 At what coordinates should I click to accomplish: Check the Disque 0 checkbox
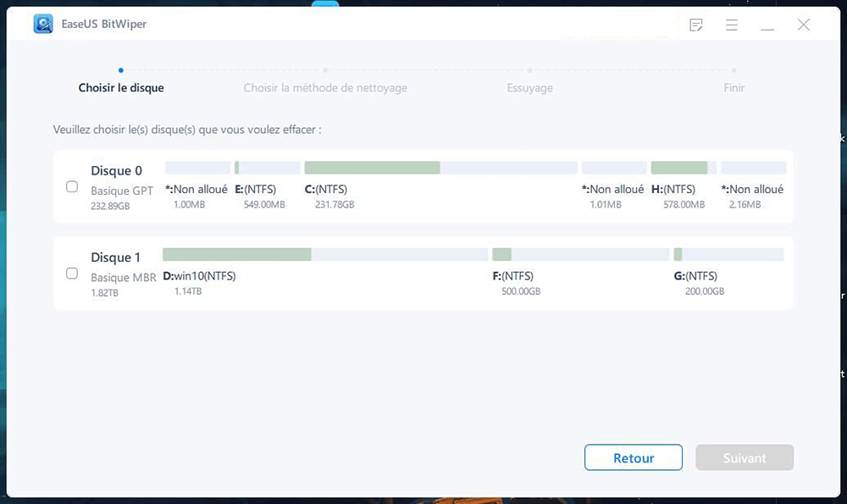pos(72,187)
